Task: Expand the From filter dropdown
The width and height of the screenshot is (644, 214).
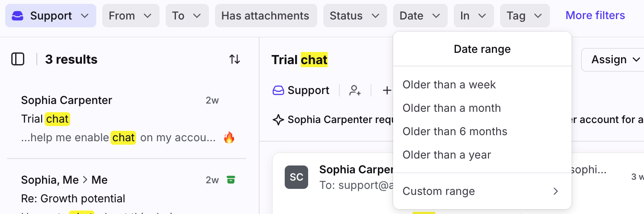Action: (130, 16)
